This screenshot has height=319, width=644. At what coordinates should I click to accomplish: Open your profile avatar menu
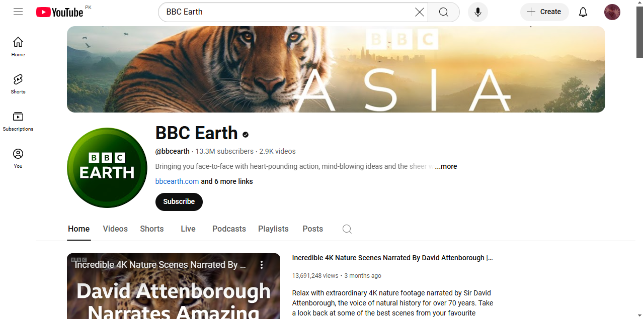click(612, 12)
